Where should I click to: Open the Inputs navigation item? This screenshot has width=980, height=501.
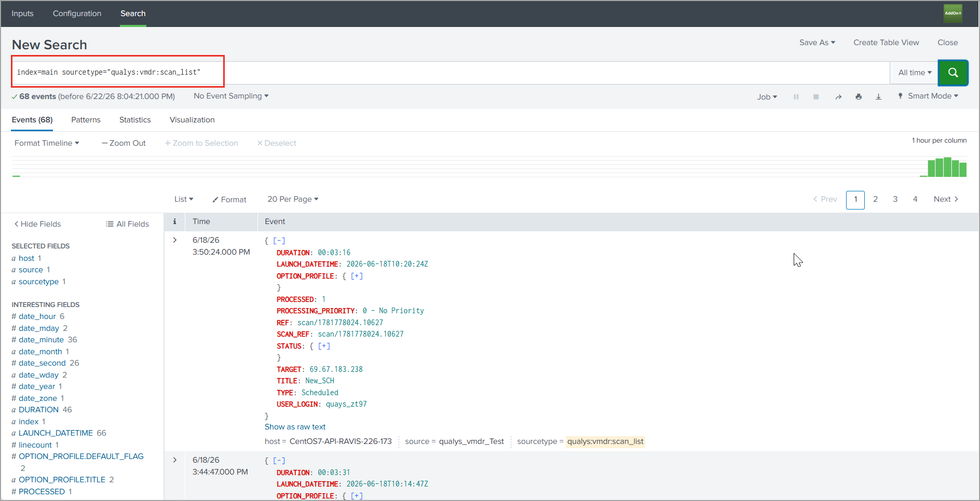coord(22,13)
